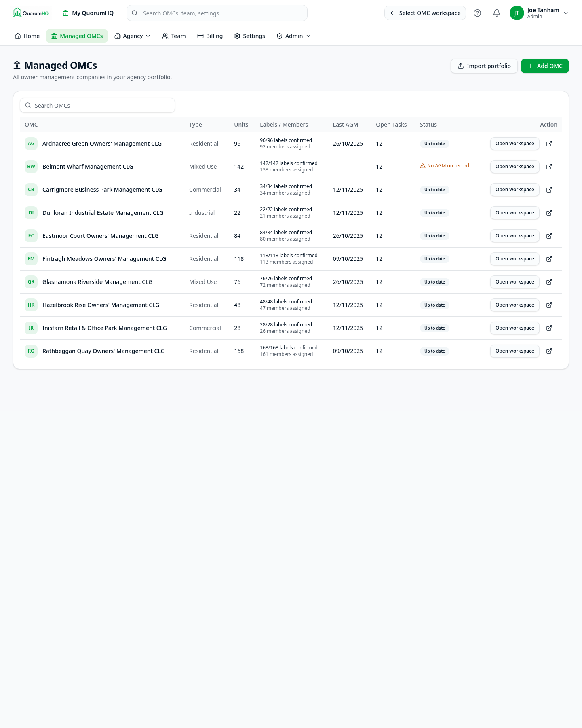The image size is (582, 728).
Task: Switch to the Billing tab
Action: (x=210, y=36)
